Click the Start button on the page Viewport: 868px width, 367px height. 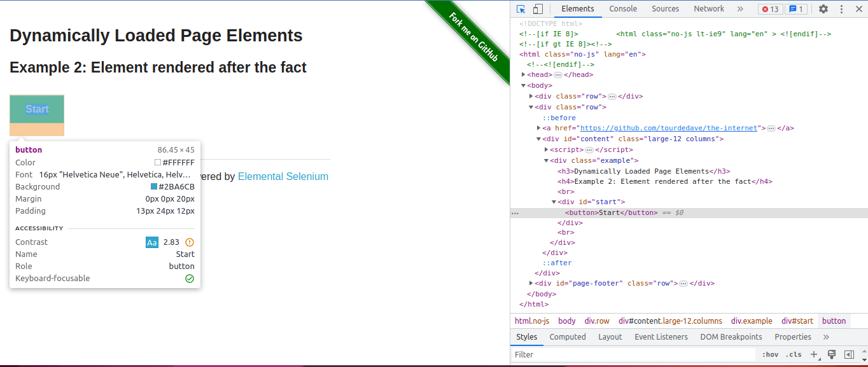(x=37, y=109)
